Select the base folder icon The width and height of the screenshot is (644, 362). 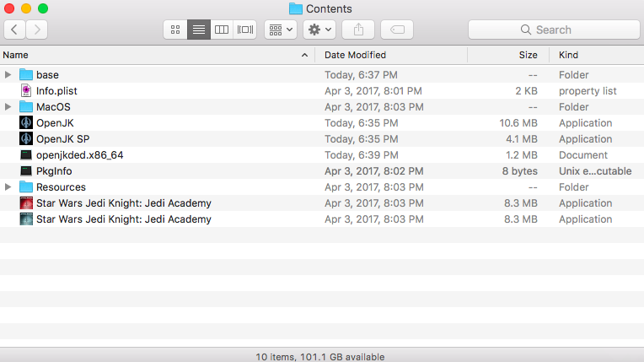coord(26,75)
